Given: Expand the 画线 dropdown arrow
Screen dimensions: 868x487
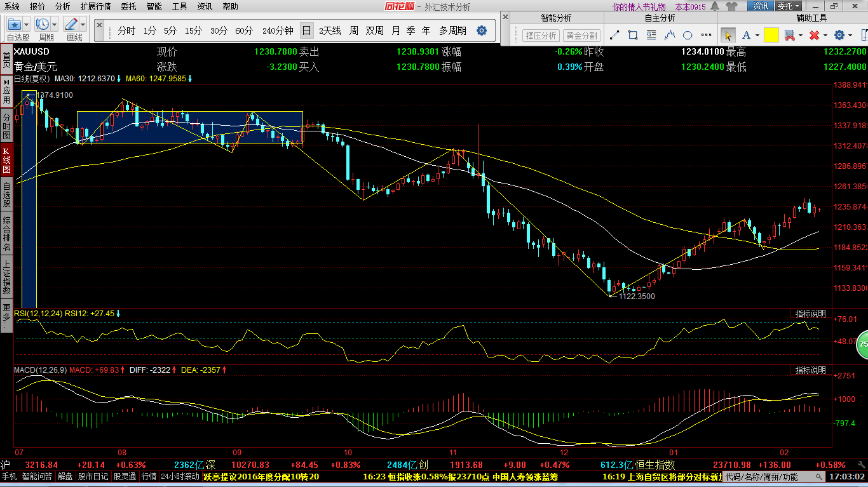Looking at the screenshot, I should coord(83,24).
